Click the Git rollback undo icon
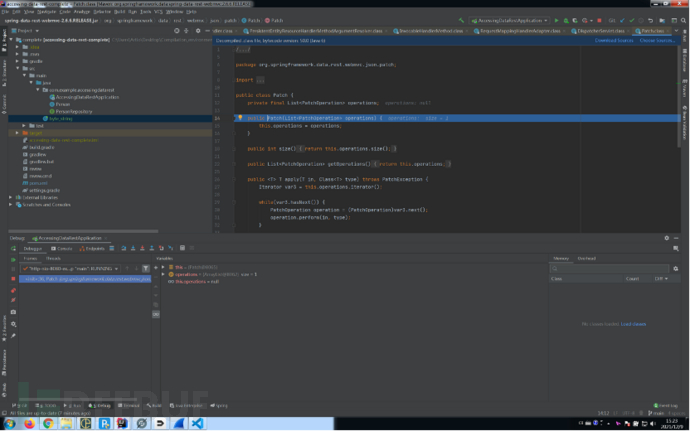The width and height of the screenshot is (690, 431). [650, 20]
